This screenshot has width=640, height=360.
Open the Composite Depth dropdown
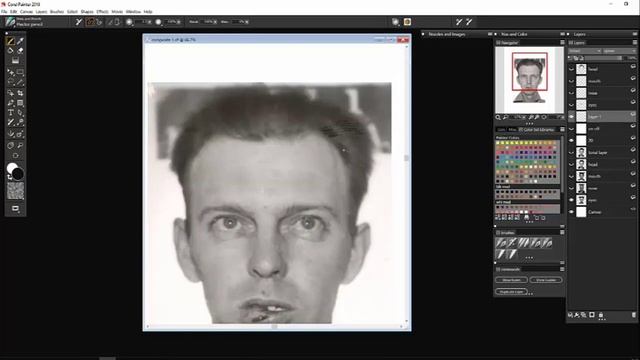(619, 51)
